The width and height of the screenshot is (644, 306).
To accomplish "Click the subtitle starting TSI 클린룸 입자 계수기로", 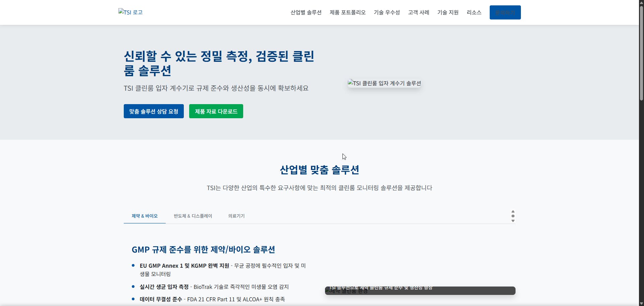I will click(x=216, y=88).
